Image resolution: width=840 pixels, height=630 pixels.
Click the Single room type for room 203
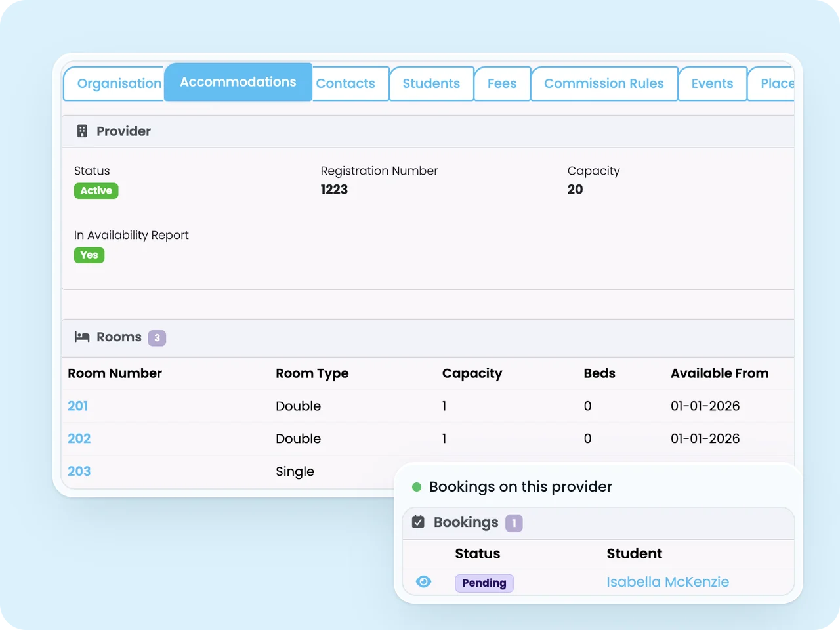coord(295,472)
